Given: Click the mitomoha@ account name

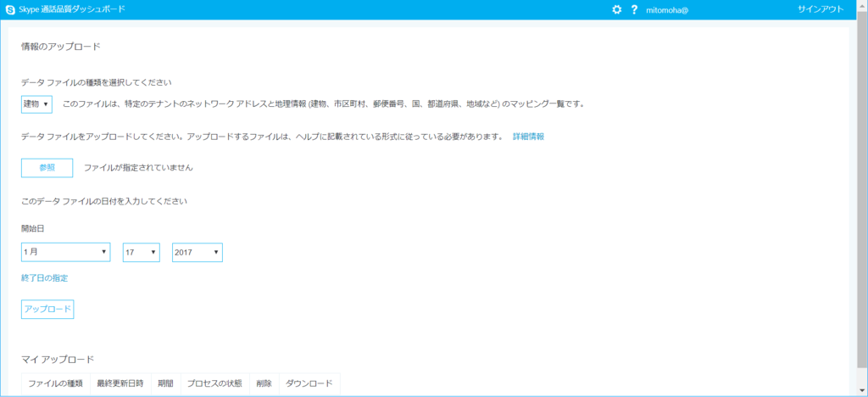Looking at the screenshot, I should click(667, 10).
